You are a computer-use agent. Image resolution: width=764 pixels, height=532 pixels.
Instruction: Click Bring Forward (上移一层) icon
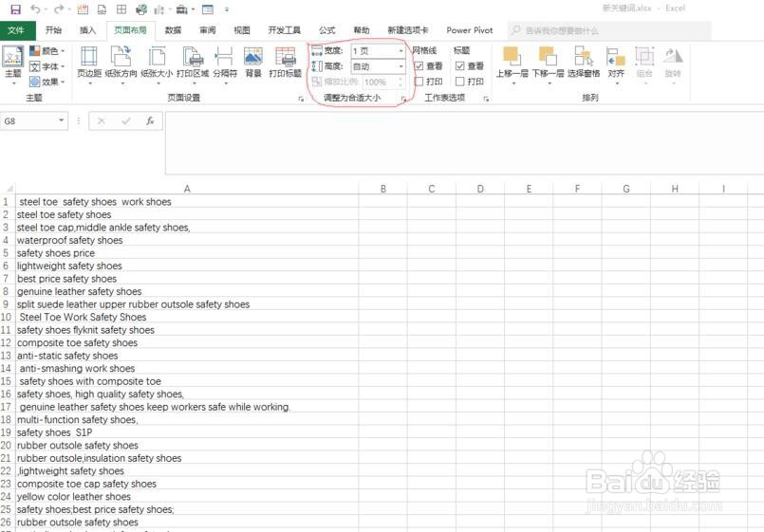point(512,57)
